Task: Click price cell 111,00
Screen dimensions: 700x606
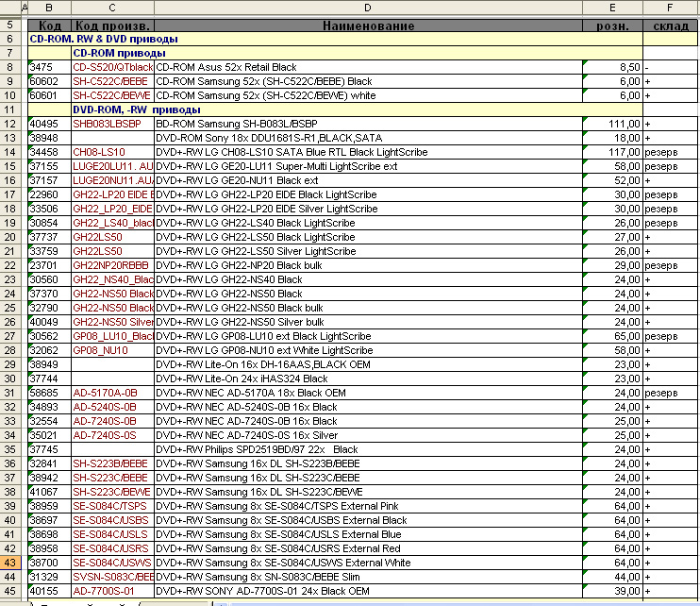Action: pos(613,125)
